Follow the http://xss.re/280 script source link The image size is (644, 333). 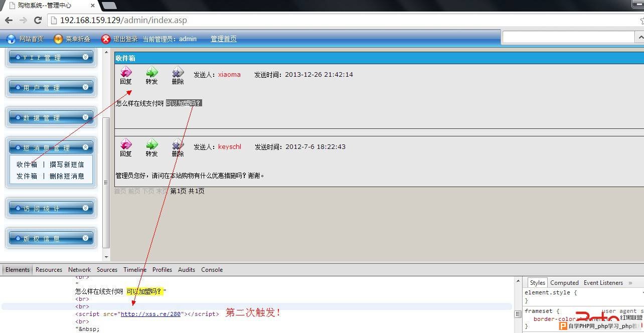(150, 314)
